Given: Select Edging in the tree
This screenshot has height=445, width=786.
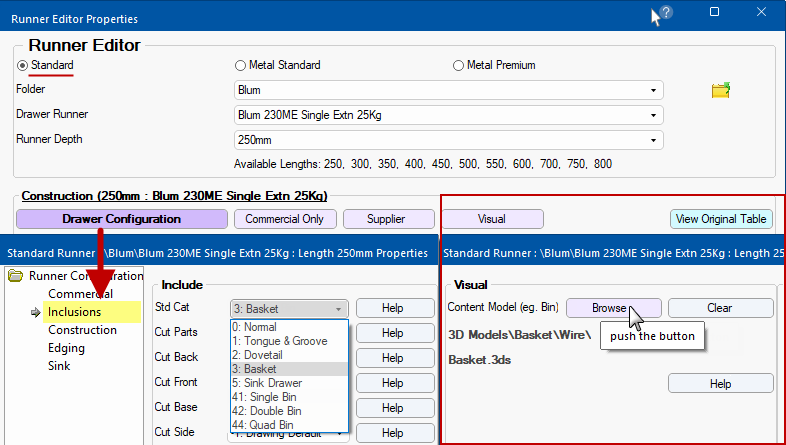Looking at the screenshot, I should coord(66,348).
